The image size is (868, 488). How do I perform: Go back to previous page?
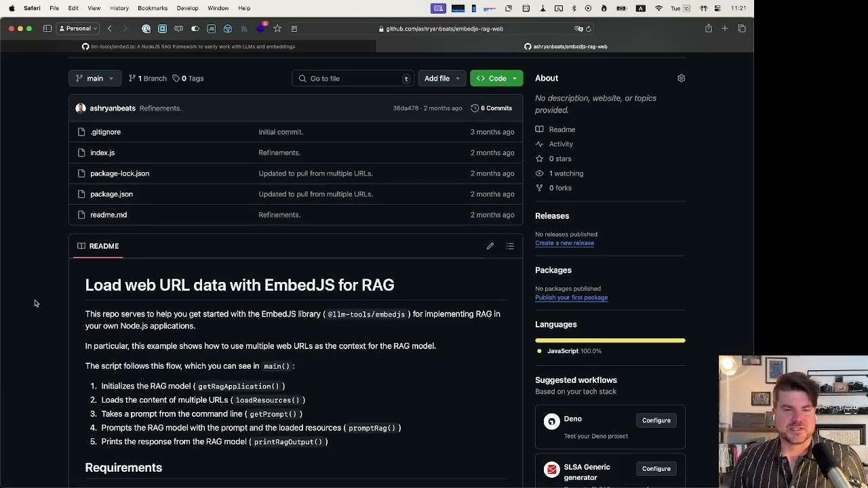tap(109, 28)
